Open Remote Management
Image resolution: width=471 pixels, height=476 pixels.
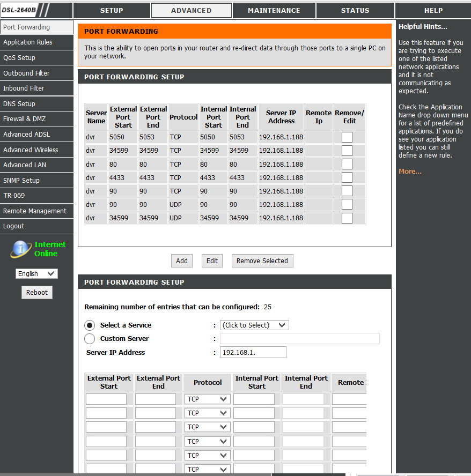click(36, 211)
